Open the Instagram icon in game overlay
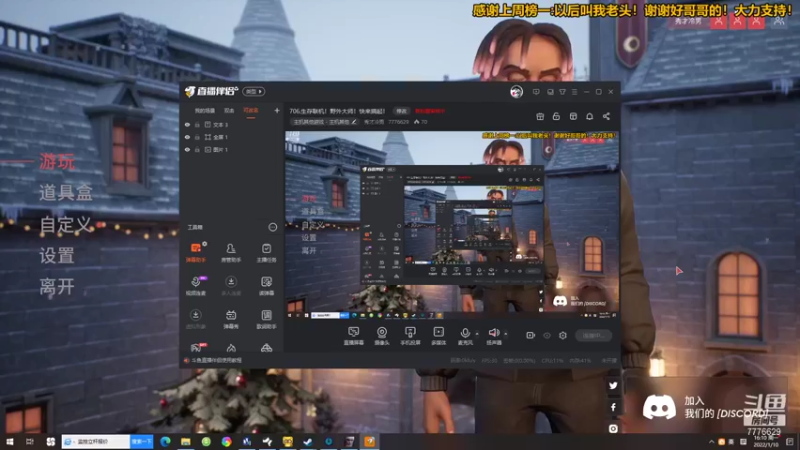Viewport: 800px width, 450px height. (613, 429)
